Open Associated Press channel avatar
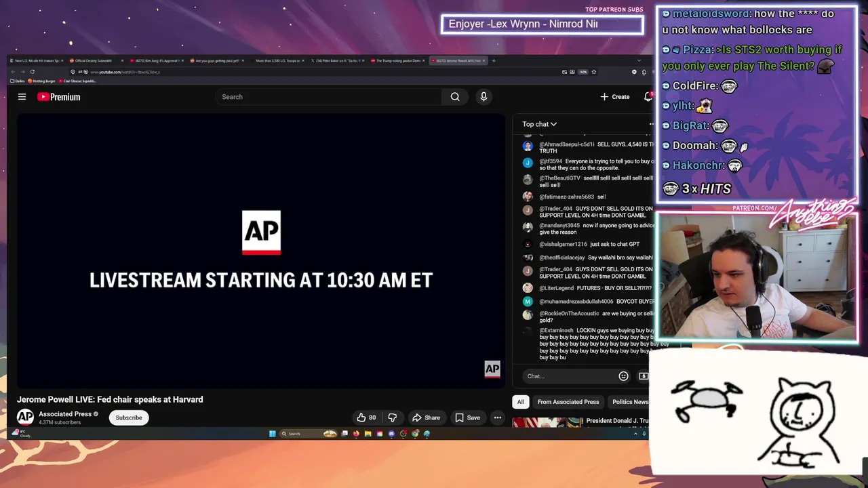Image resolution: width=868 pixels, height=488 pixels. click(x=25, y=418)
